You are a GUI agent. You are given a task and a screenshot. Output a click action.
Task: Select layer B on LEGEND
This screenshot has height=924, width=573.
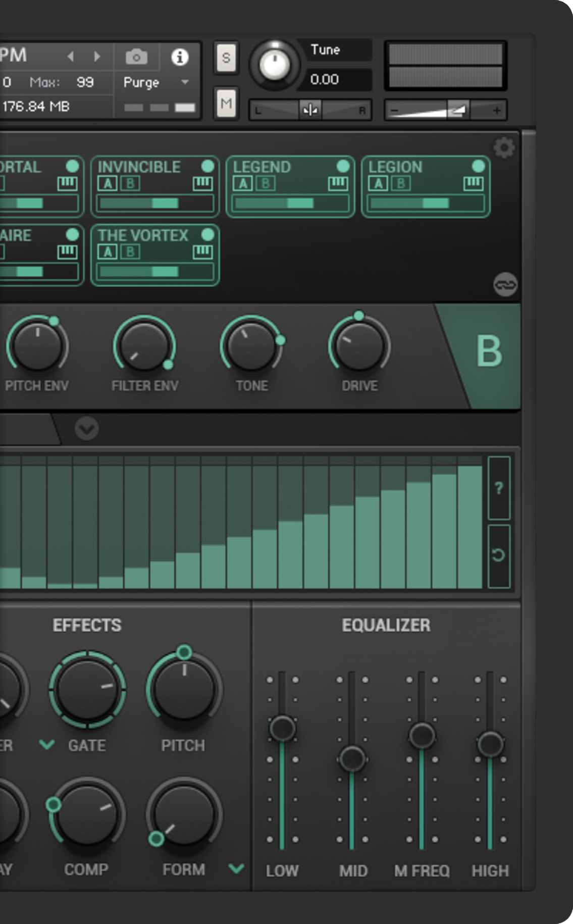pyautogui.click(x=266, y=183)
